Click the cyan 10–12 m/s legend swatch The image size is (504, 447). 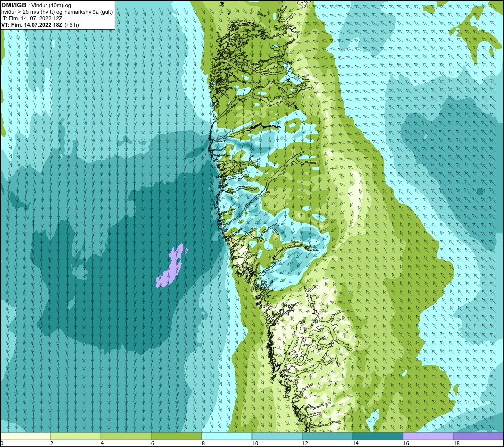pyautogui.click(x=277, y=436)
